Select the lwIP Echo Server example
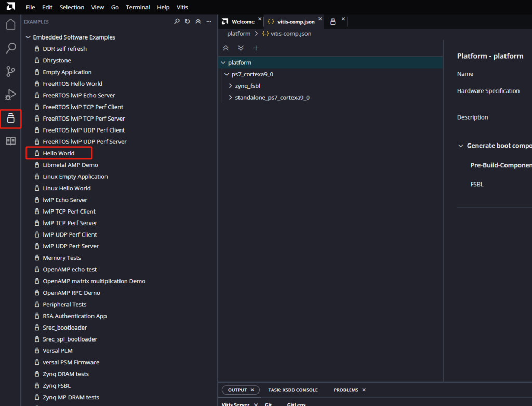Screen dimensions: 532x406 [65, 200]
